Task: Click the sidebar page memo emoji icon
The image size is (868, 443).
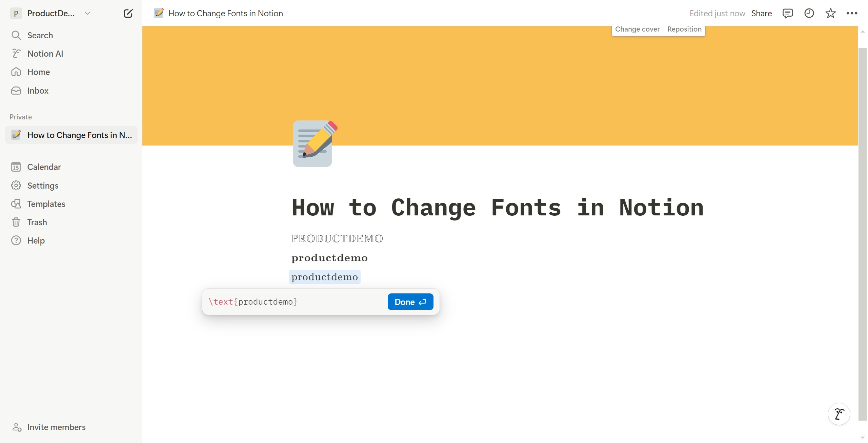Action: coord(16,135)
